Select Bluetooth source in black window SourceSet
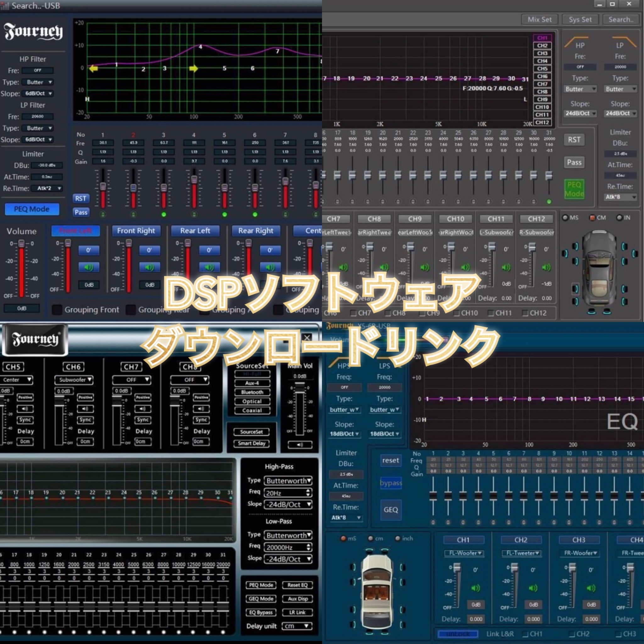Image resolution: width=644 pixels, height=644 pixels. tap(252, 392)
